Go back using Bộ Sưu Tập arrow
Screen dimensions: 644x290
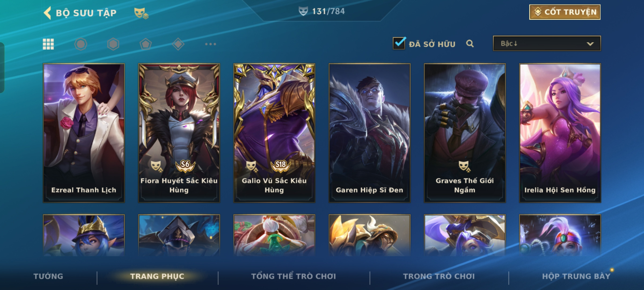[47, 13]
